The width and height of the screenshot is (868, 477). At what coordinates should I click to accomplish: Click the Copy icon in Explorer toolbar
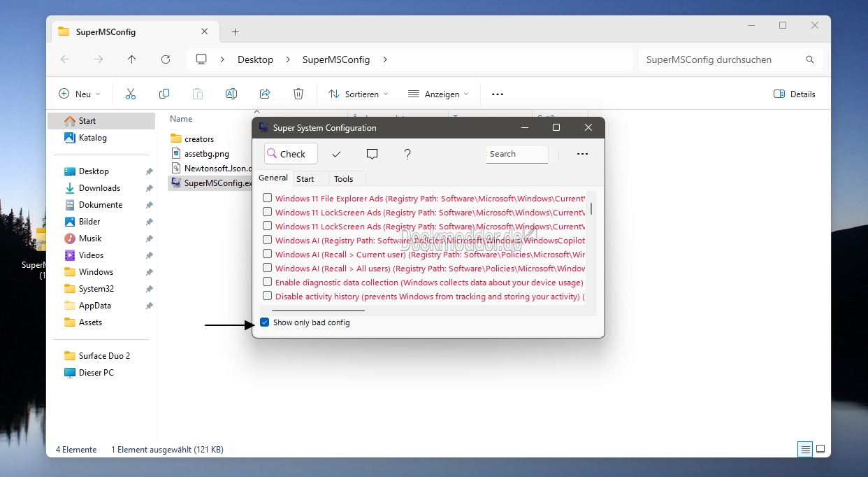(164, 94)
